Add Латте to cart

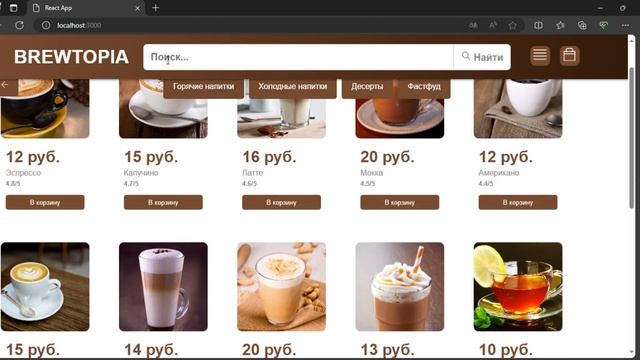281,202
